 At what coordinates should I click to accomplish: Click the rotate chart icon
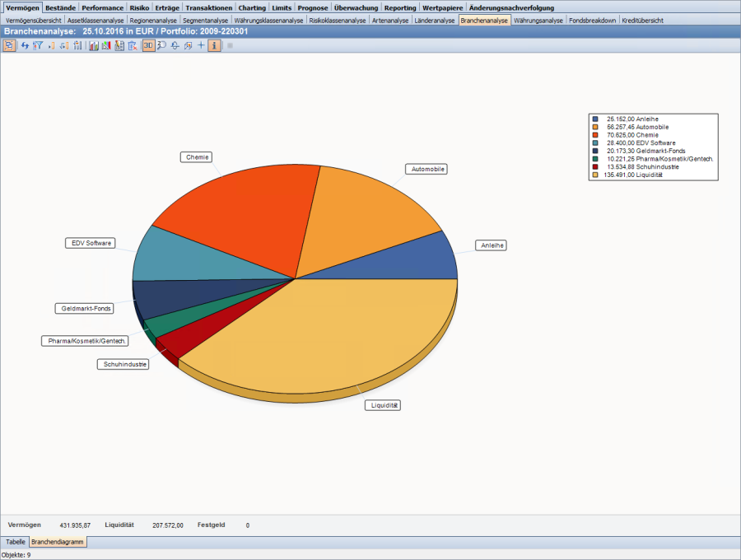click(x=175, y=45)
